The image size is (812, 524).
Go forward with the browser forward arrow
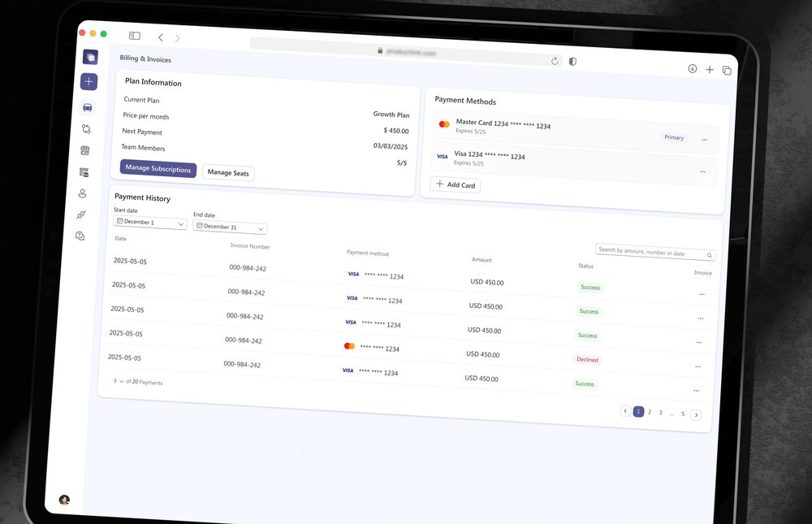pos(178,38)
